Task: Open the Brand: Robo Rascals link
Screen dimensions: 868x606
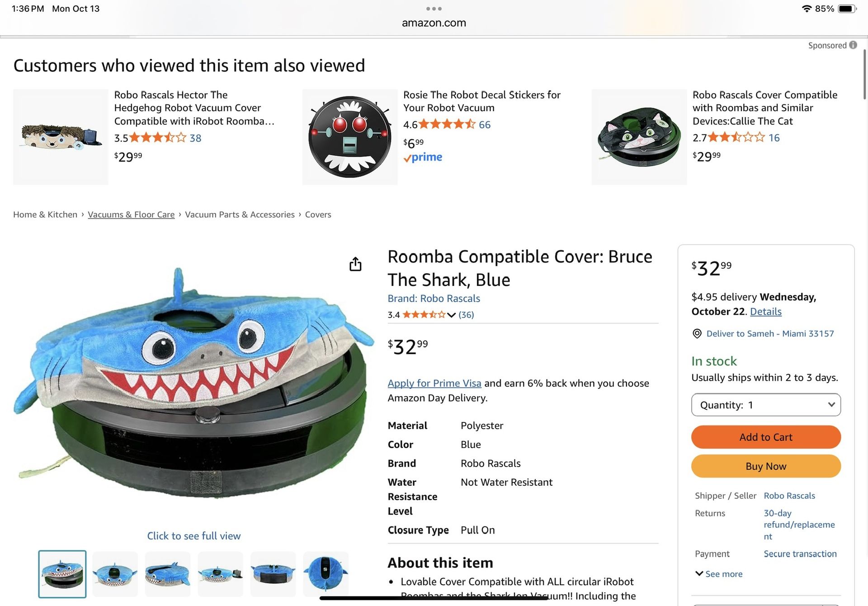Action: (x=434, y=298)
